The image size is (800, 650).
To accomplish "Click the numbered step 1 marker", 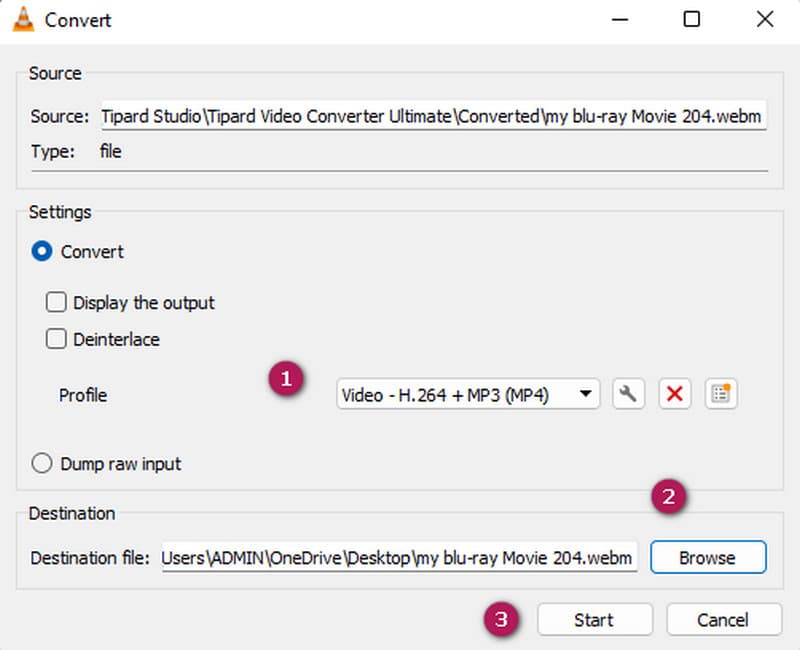I will coord(287,380).
